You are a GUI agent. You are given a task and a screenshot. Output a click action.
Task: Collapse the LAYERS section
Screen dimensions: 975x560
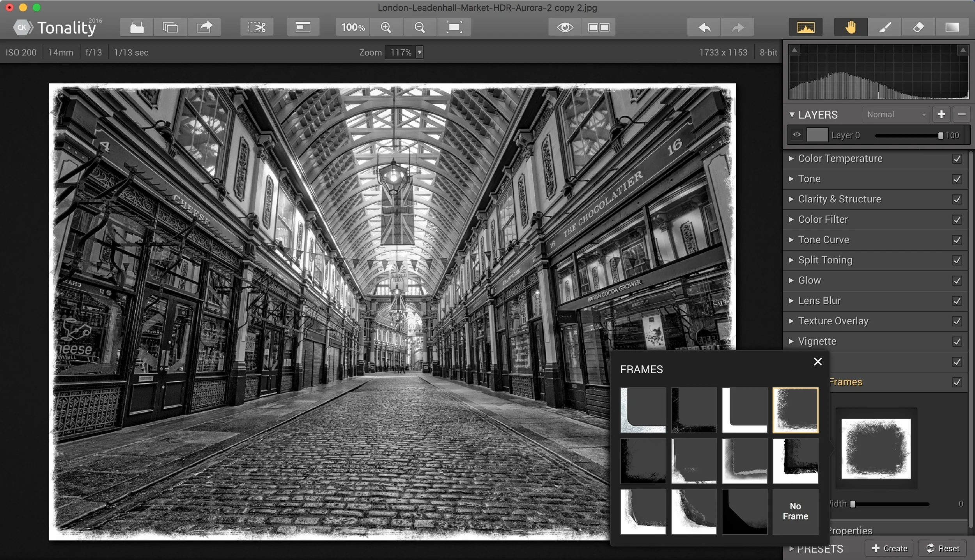[x=792, y=115]
